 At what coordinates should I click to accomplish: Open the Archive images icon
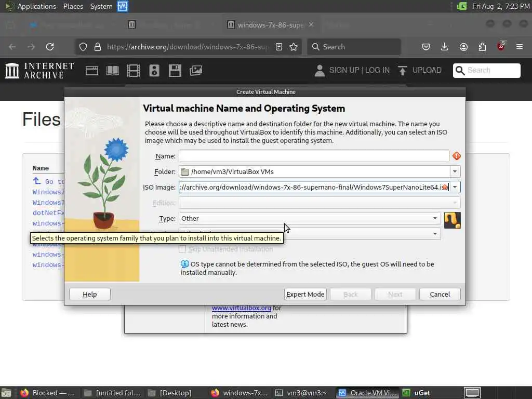coord(196,71)
